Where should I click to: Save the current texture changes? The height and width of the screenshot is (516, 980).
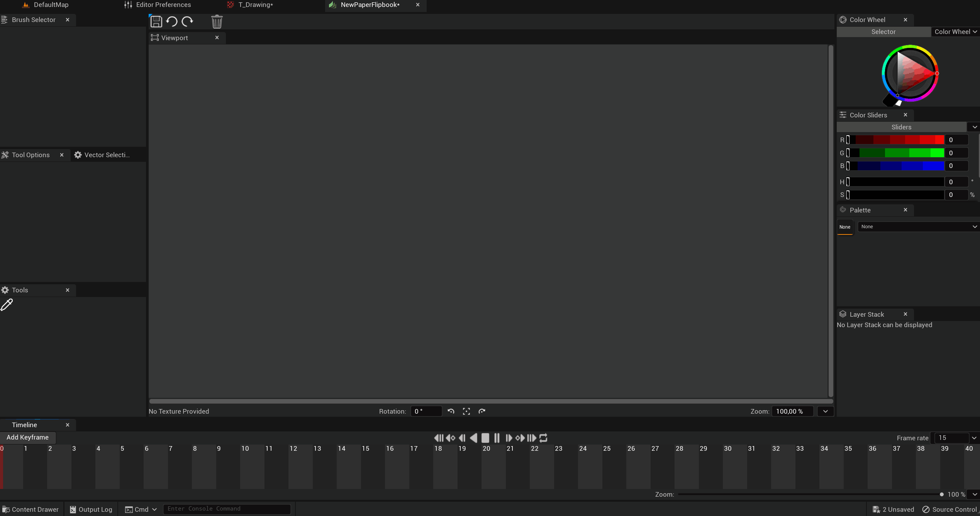tap(156, 21)
